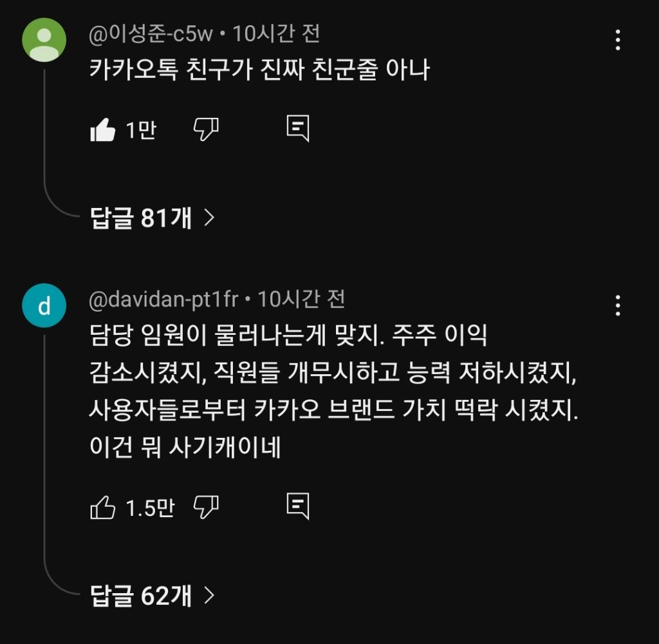
Task: Click the reply icon under second comment
Action: [298, 507]
